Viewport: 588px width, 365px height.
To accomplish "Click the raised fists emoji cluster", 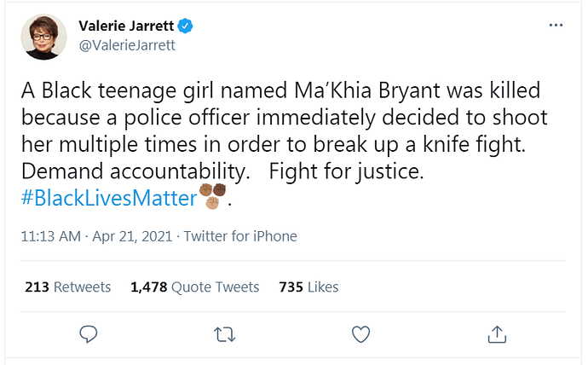I will point(213,196).
